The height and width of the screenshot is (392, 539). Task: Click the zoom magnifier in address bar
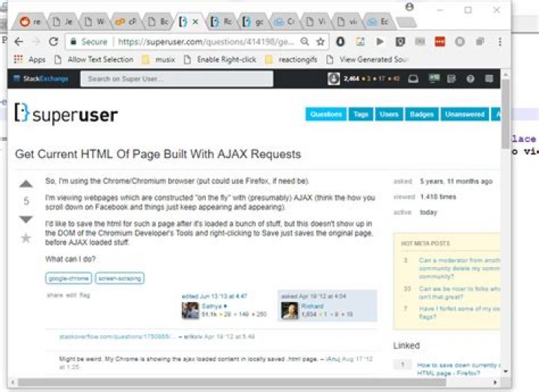pyautogui.click(x=305, y=42)
